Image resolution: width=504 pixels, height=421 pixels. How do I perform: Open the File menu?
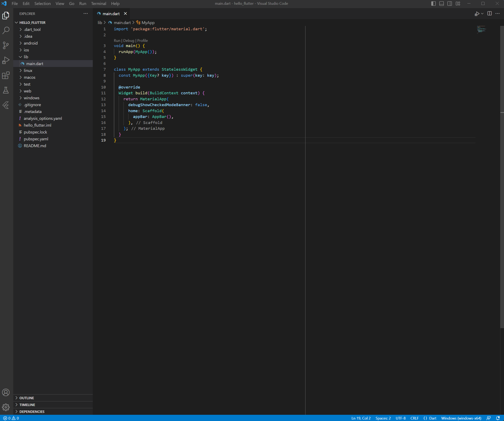pos(15,4)
